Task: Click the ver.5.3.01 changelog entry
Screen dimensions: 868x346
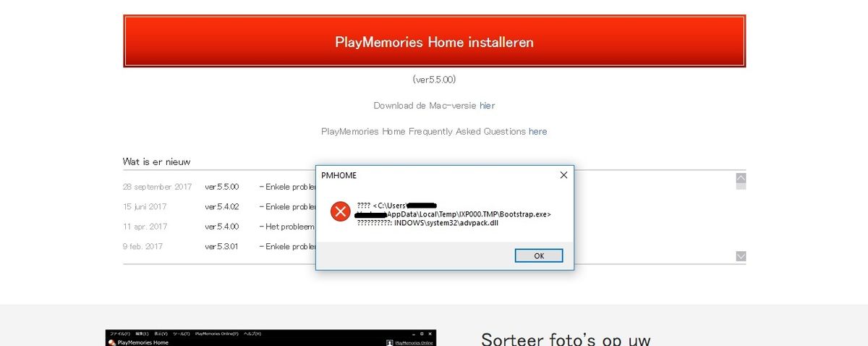Action: [221, 247]
